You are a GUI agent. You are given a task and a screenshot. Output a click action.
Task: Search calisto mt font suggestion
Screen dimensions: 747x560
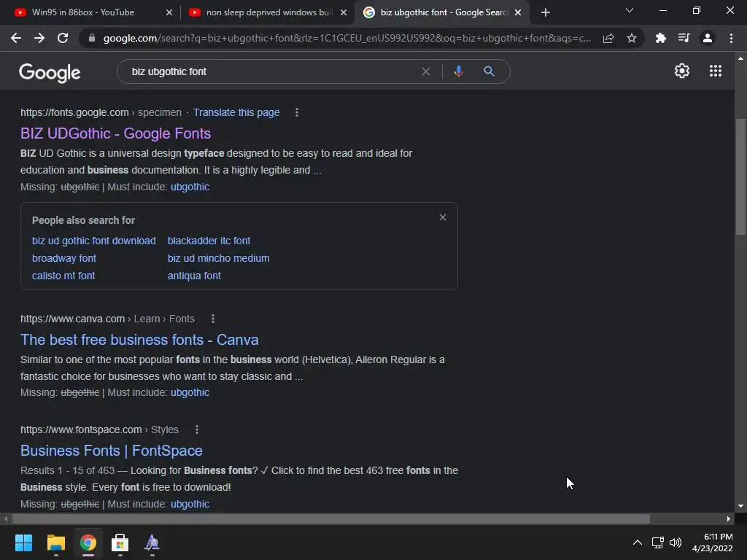[63, 276]
